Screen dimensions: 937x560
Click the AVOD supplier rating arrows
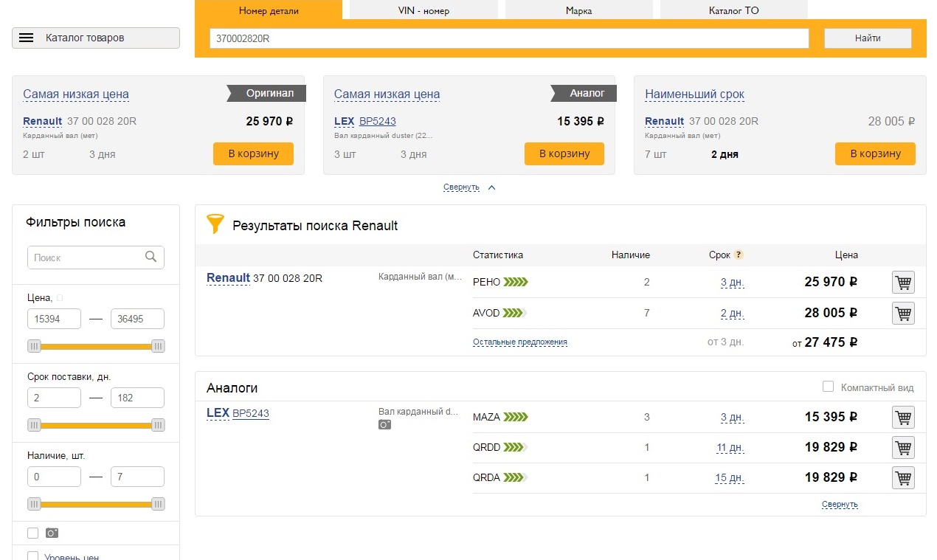pos(516,313)
